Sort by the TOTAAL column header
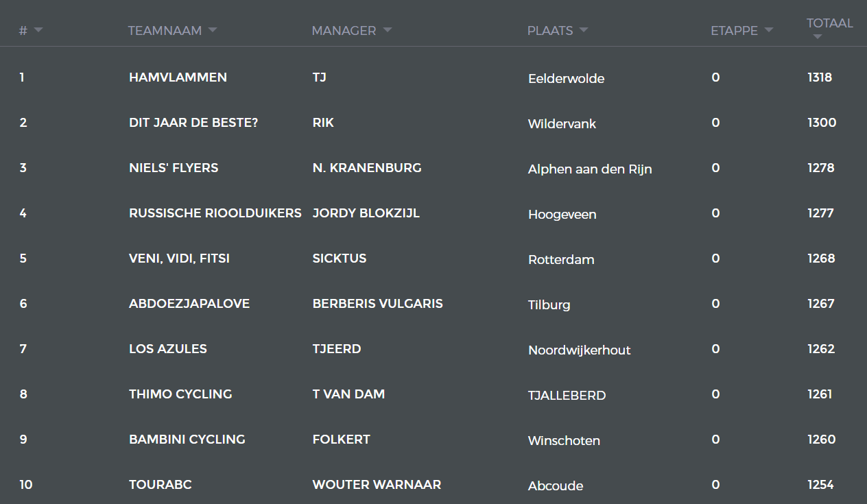Viewport: 867px width, 504px height. 830,23
